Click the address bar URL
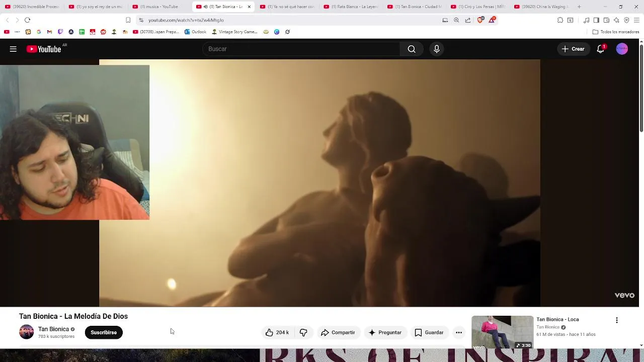 [186, 20]
